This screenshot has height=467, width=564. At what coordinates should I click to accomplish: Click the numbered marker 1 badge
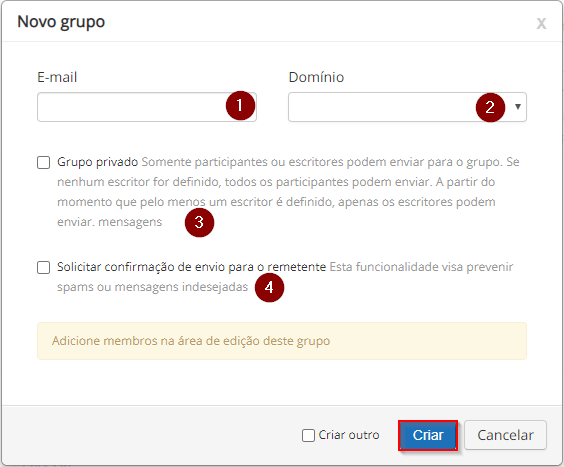pos(240,105)
